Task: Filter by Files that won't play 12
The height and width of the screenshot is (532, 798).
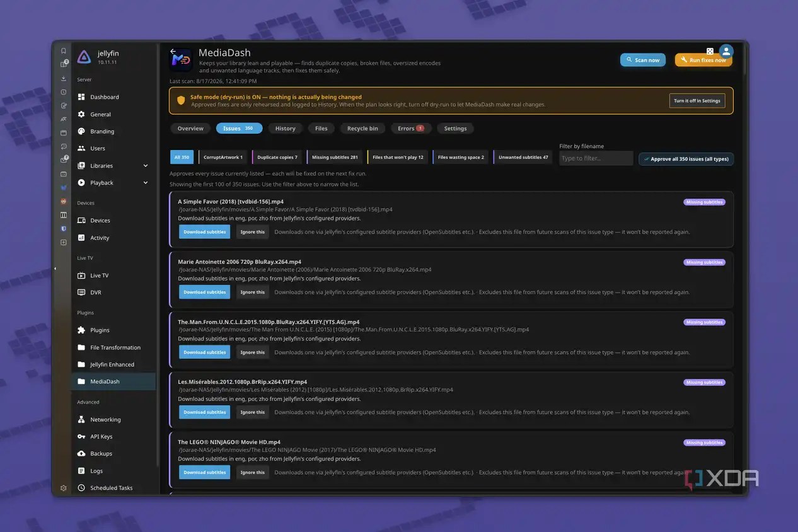Action: pos(398,158)
